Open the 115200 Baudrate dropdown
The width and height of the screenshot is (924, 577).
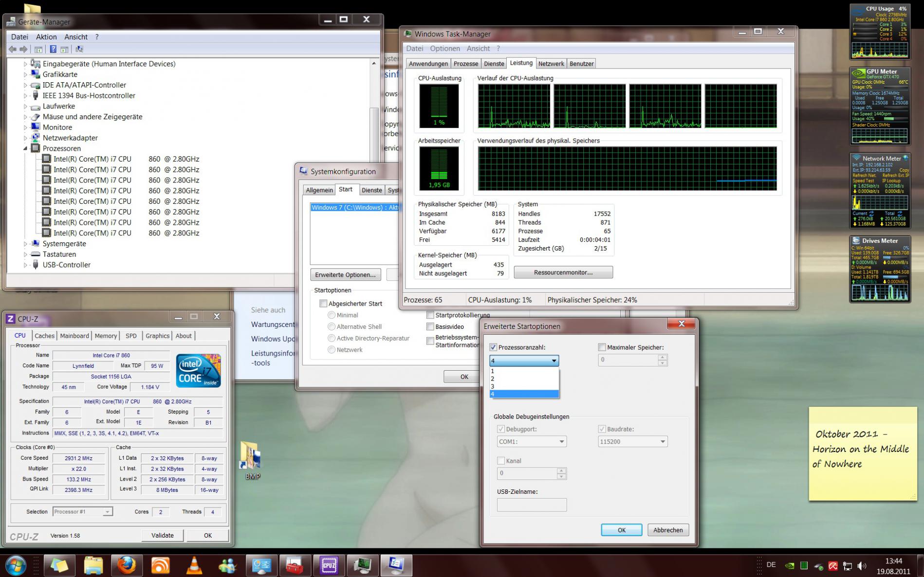(x=663, y=442)
